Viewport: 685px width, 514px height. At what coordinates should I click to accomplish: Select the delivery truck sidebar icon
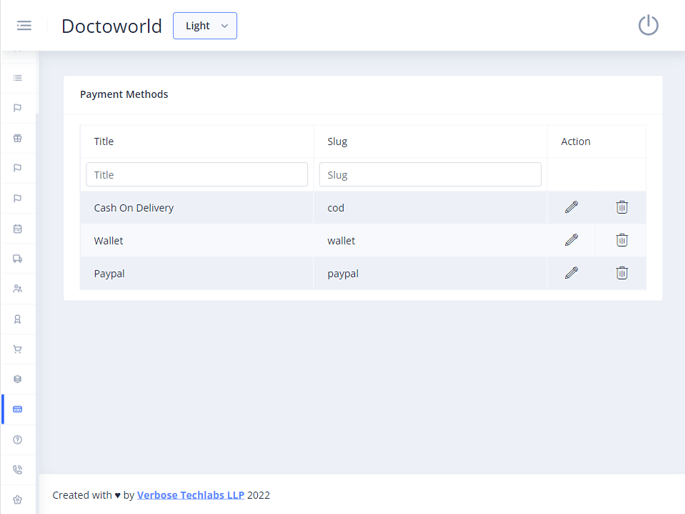tap(18, 259)
